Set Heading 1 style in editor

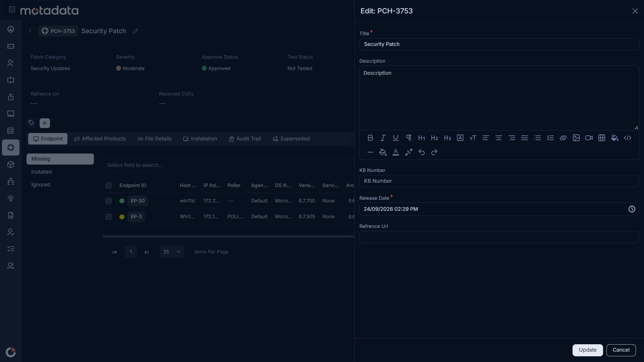(x=421, y=138)
